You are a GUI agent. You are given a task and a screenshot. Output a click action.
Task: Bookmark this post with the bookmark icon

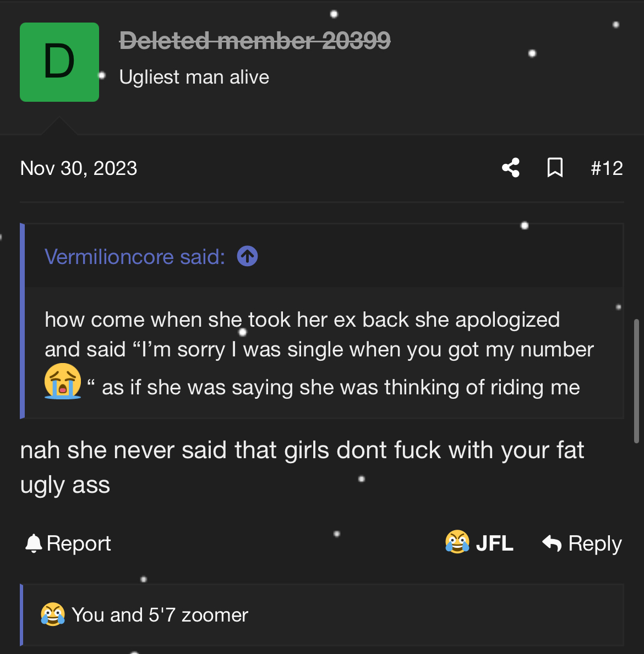555,168
